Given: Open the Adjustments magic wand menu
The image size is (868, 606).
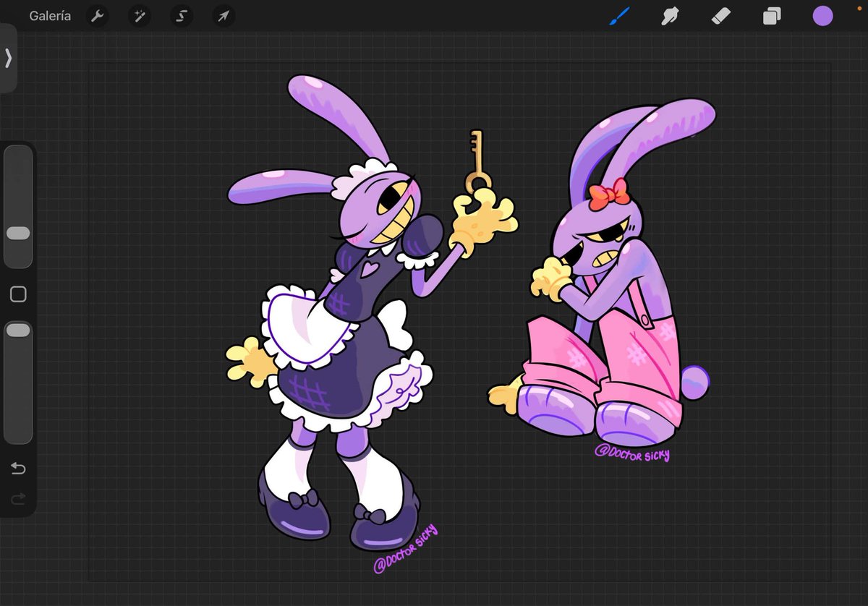Looking at the screenshot, I should pyautogui.click(x=139, y=16).
